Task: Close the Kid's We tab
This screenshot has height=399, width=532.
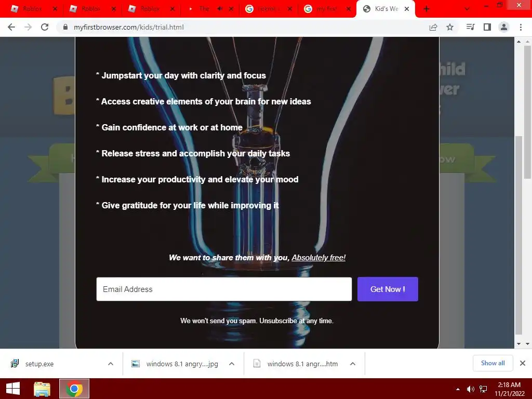Action: coord(407,9)
